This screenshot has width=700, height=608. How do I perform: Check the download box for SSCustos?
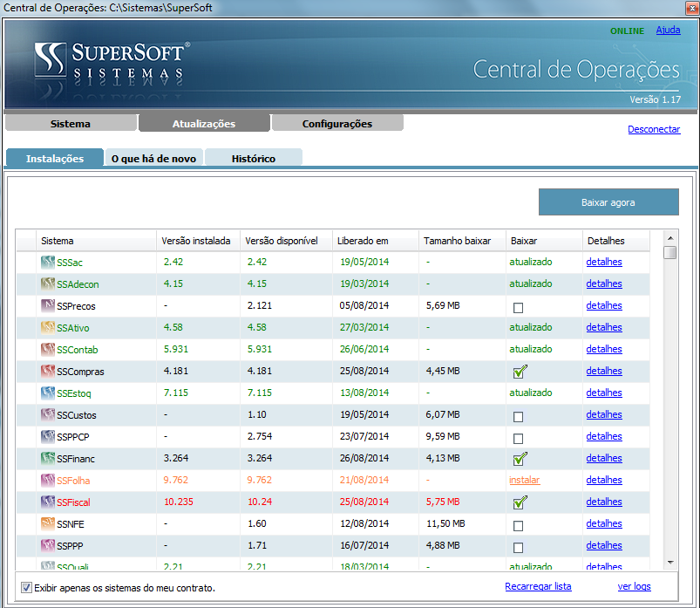(x=519, y=417)
